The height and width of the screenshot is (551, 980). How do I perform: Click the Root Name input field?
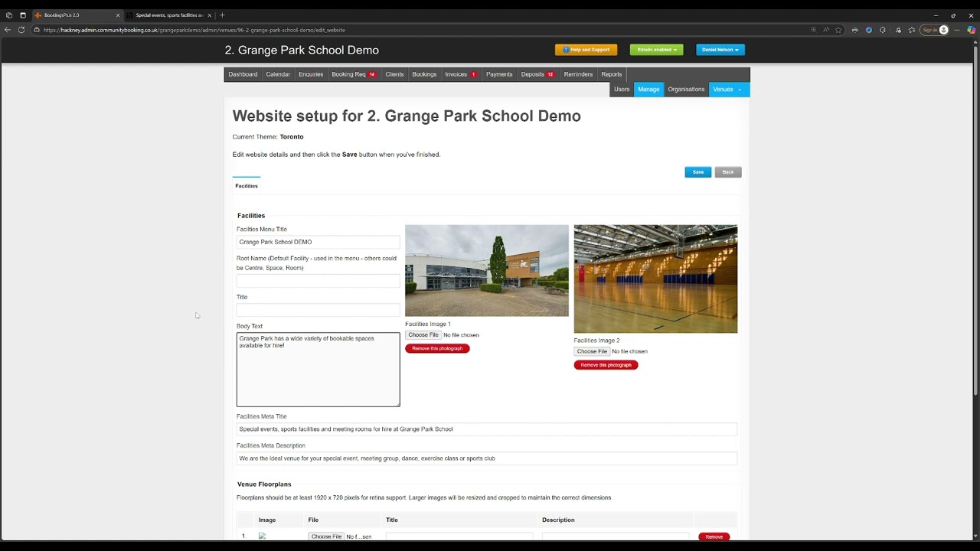pos(318,281)
